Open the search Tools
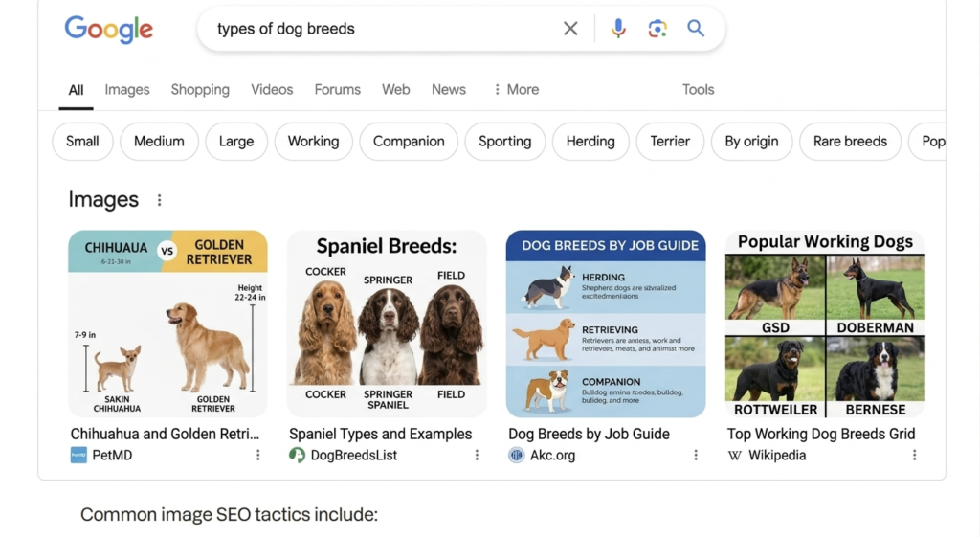The width and height of the screenshot is (980, 537). [x=698, y=89]
